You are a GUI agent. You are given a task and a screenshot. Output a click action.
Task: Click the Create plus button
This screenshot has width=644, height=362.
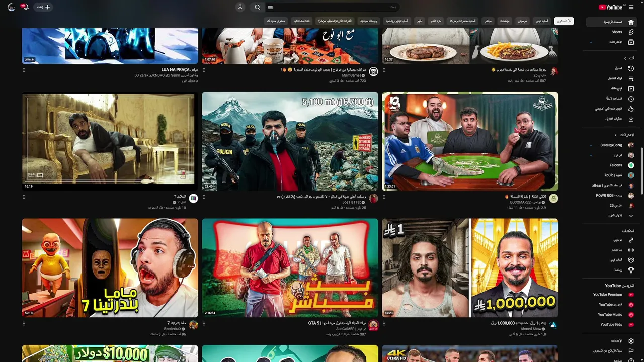(x=43, y=7)
